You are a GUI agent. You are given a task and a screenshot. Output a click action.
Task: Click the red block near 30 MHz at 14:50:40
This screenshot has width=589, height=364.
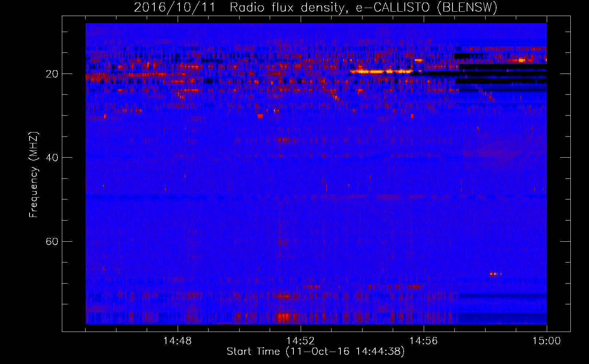pyautogui.click(x=260, y=116)
